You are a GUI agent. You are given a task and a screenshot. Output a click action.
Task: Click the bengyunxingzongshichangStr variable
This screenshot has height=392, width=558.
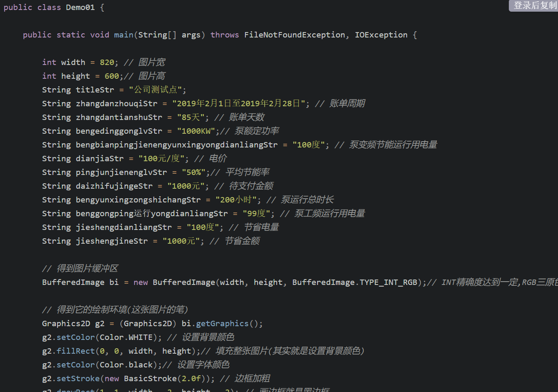point(138,200)
